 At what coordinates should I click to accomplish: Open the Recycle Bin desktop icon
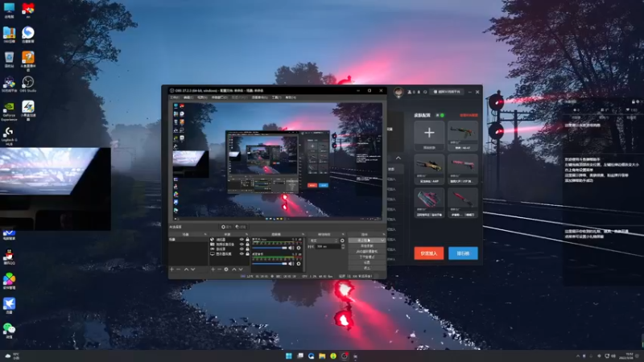click(x=9, y=60)
